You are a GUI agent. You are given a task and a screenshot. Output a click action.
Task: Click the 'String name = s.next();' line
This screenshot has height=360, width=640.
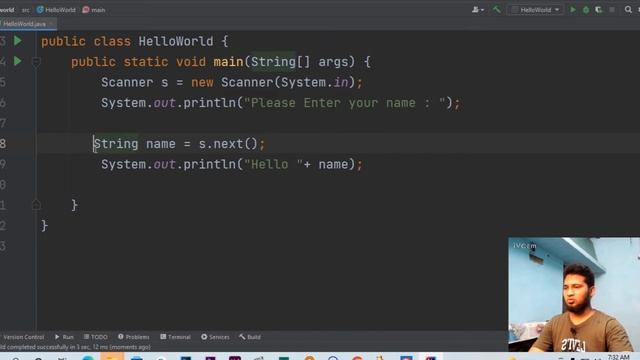179,144
